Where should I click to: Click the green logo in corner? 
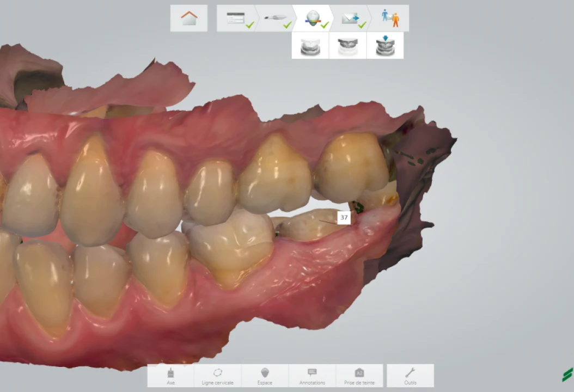click(x=567, y=375)
